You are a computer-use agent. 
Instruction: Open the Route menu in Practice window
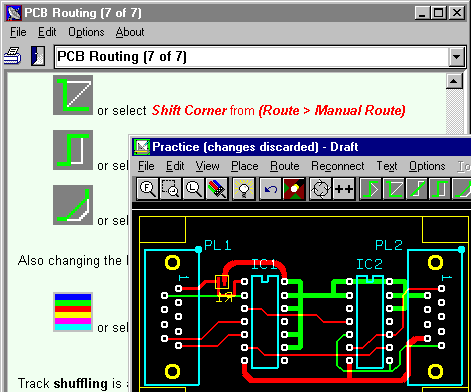click(284, 166)
